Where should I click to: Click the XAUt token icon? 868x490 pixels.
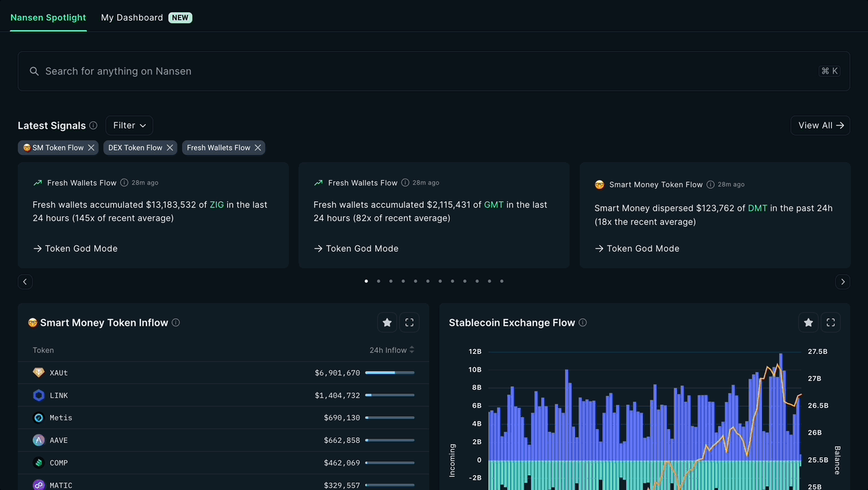[x=38, y=372]
